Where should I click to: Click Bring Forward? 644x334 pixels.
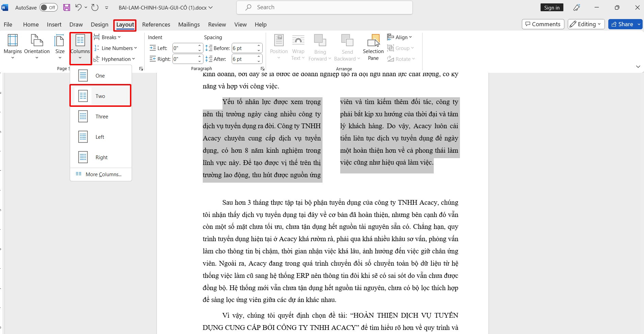(319, 47)
